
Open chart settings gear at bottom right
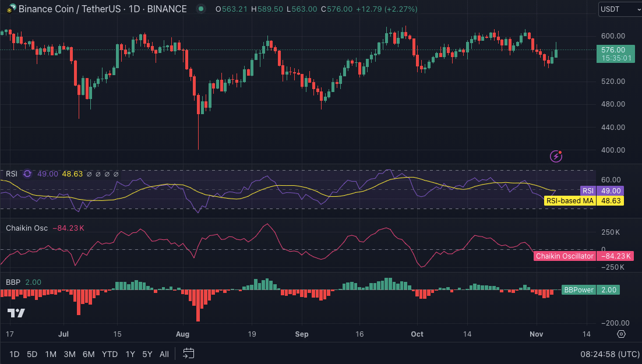622,334
